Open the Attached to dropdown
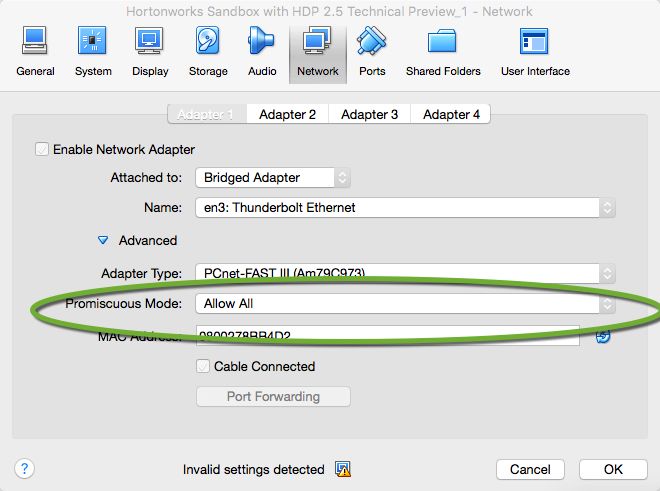Image resolution: width=660 pixels, height=491 pixels. (x=273, y=178)
